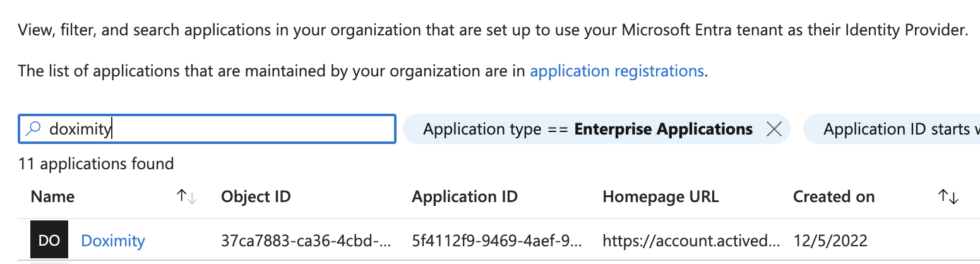
Task: Click the Homepage URL column header
Action: 660,196
